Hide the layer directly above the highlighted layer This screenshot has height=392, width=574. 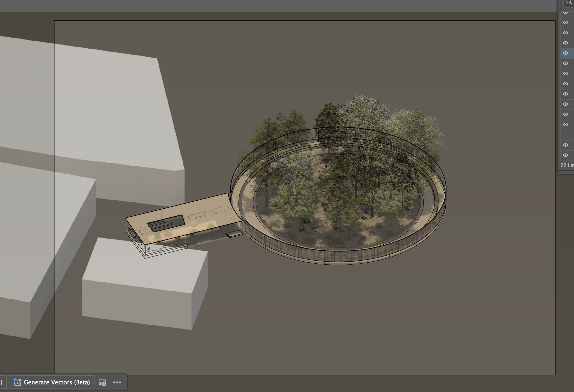pyautogui.click(x=565, y=43)
